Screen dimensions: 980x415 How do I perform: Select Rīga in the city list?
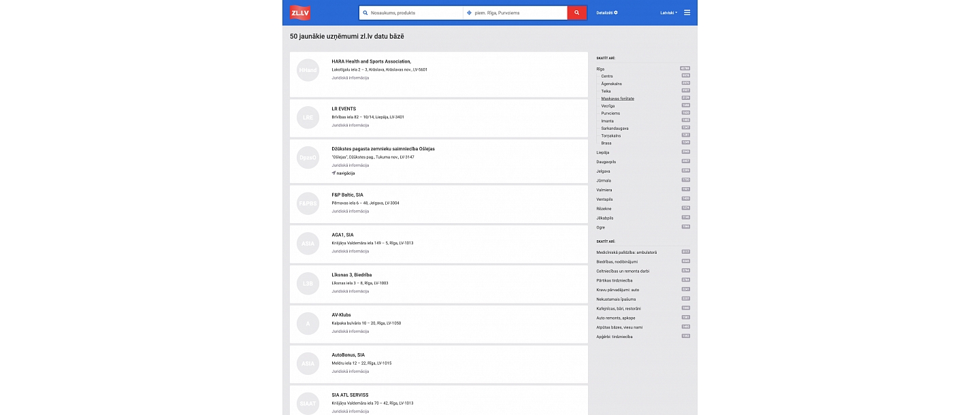click(x=600, y=69)
